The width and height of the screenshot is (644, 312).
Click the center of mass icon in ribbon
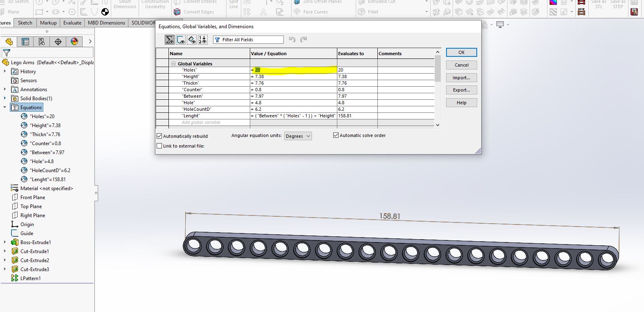105,12
